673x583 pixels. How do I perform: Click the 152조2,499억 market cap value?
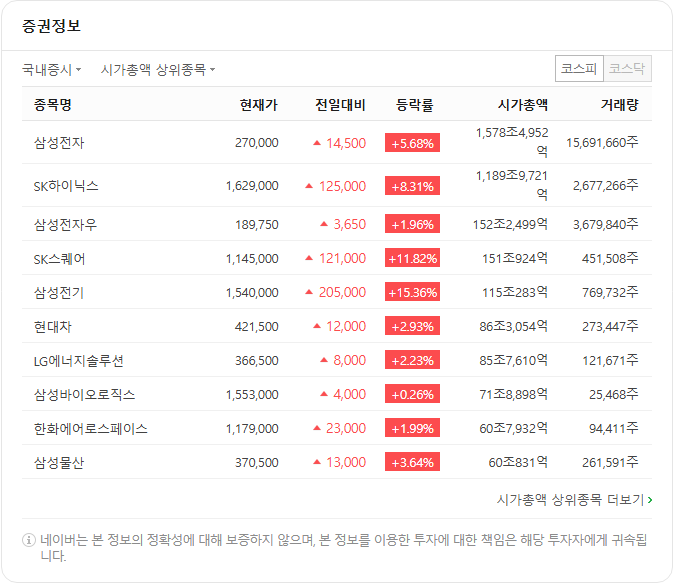pos(510,224)
